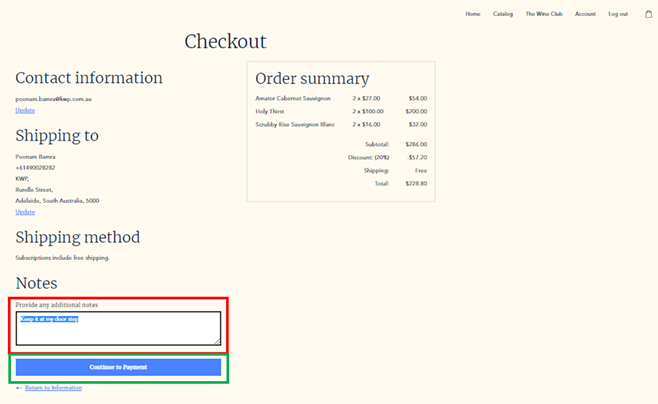This screenshot has width=658, height=404.
Task: Return to Information link
Action: pyautogui.click(x=53, y=388)
